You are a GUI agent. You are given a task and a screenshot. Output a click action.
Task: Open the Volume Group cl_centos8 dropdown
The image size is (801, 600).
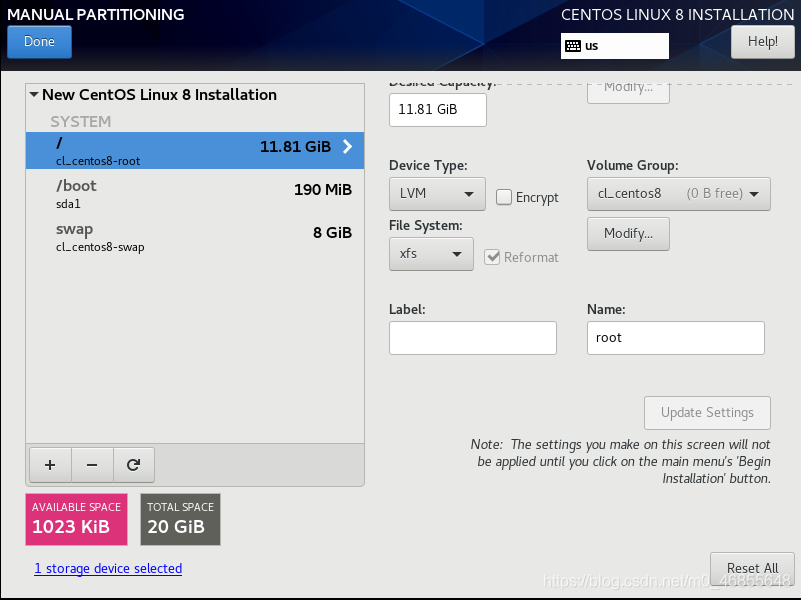pyautogui.click(x=678, y=194)
